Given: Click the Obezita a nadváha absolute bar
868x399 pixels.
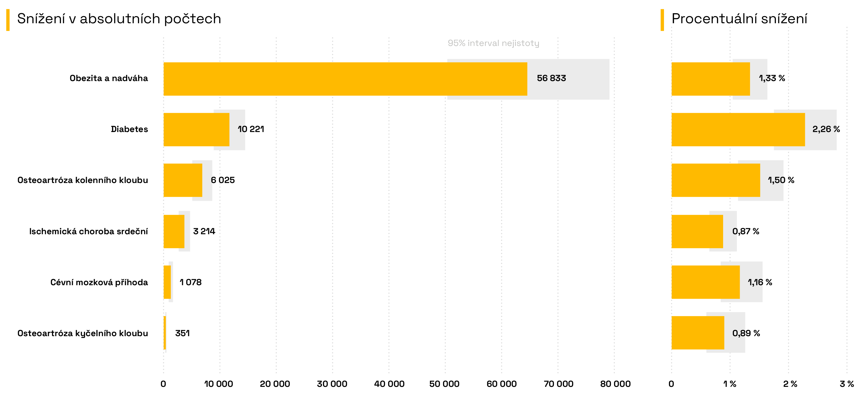Looking at the screenshot, I should pos(345,79).
